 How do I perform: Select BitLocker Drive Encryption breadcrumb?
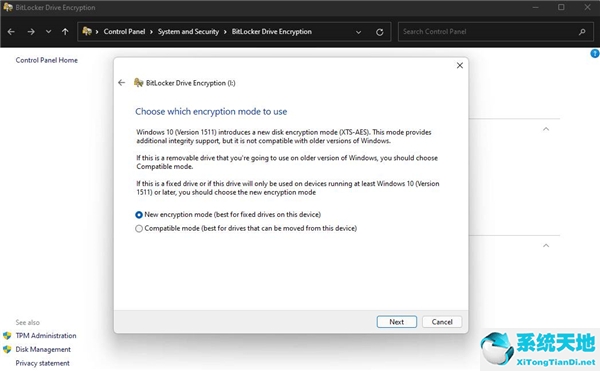[272, 32]
